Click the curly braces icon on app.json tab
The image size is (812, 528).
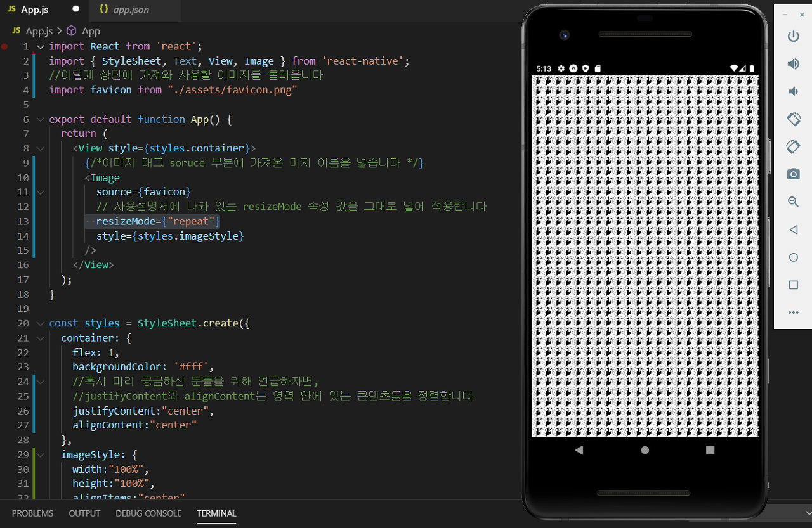[x=104, y=10]
